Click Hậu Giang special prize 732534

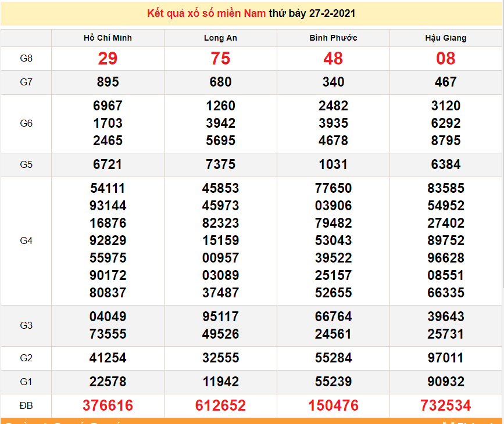pos(445,405)
